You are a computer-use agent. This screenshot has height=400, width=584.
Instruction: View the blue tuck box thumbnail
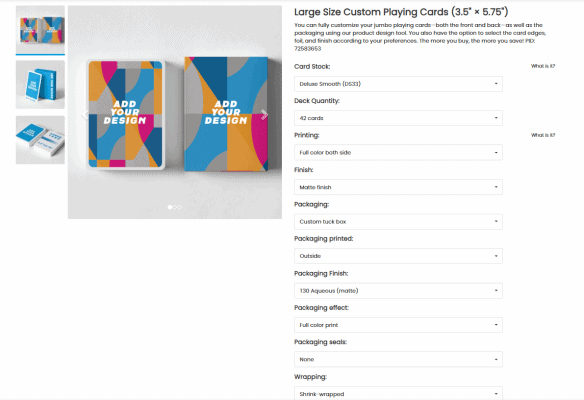40,85
